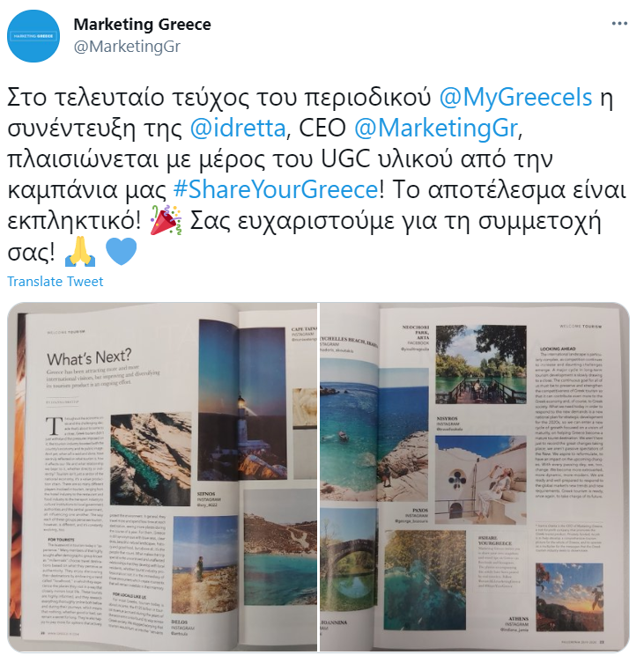Image resolution: width=644 pixels, height=670 pixels.
Task: Click the Athens sunset picture
Action: click(x=570, y=597)
